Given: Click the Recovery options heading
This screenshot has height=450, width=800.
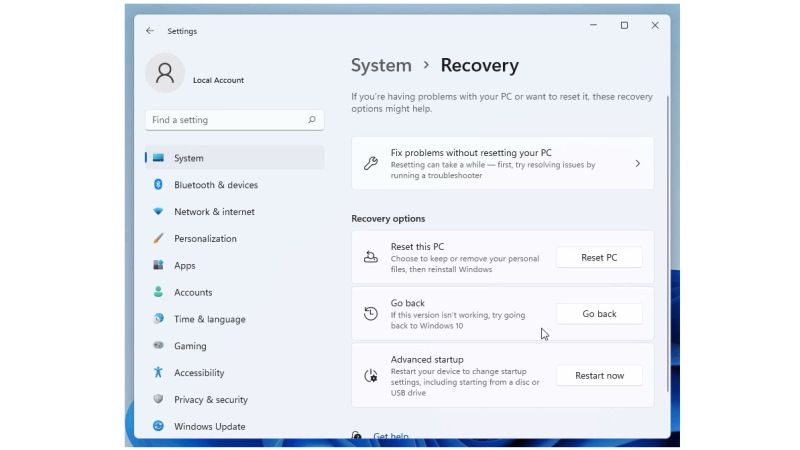Looking at the screenshot, I should point(388,218).
